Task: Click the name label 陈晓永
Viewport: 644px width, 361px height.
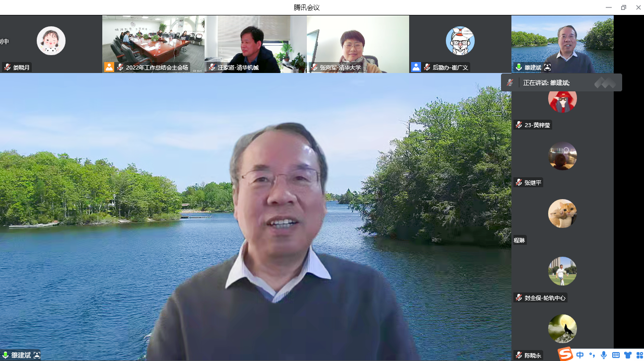Action: pos(533,355)
